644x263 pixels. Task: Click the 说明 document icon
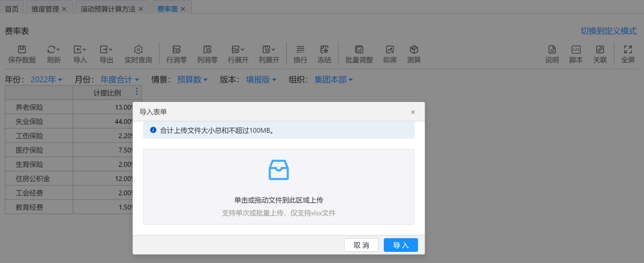(x=552, y=50)
